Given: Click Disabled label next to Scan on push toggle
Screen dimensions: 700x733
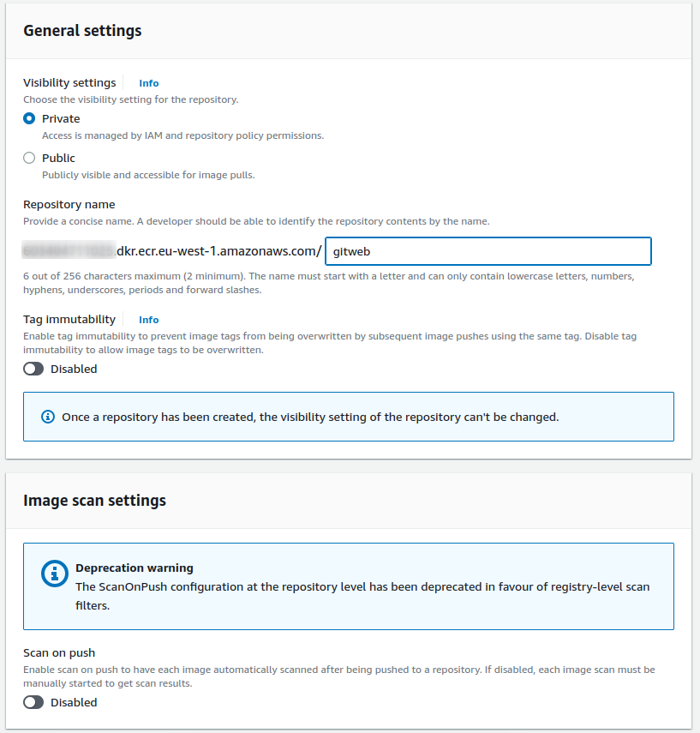Looking at the screenshot, I should pos(74,702).
